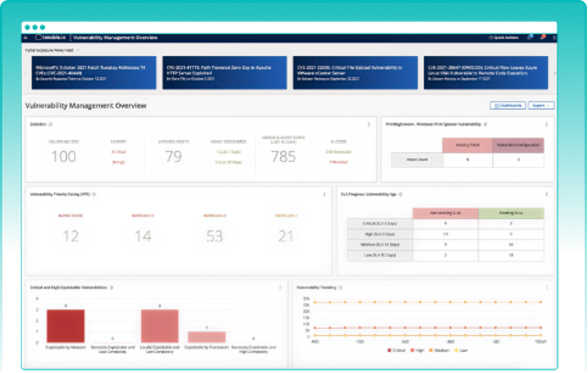The width and height of the screenshot is (588, 373).
Task: Open options kebab on Statistics widget
Action: pyautogui.click(x=370, y=124)
